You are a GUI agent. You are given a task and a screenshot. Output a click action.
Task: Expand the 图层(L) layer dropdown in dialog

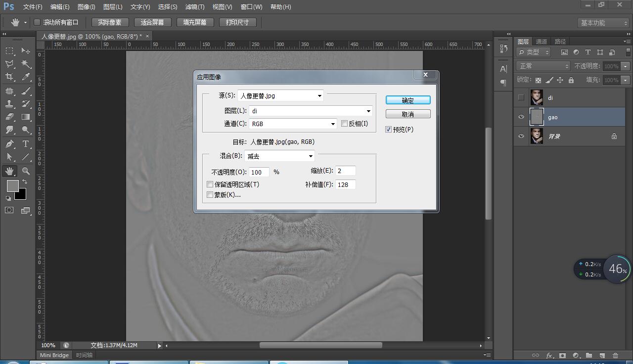pyautogui.click(x=311, y=111)
